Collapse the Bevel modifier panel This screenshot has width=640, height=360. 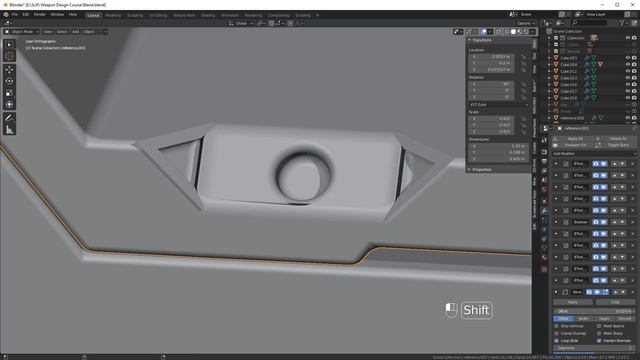click(x=556, y=292)
